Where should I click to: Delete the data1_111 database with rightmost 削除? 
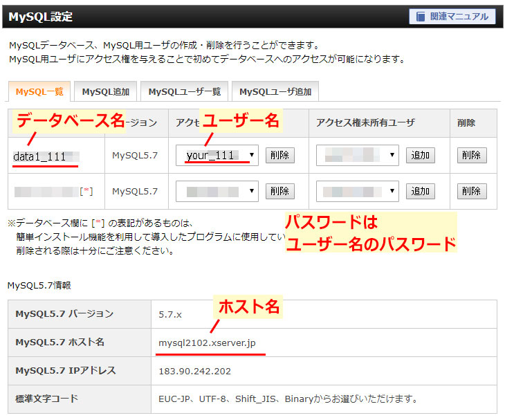[x=472, y=155]
